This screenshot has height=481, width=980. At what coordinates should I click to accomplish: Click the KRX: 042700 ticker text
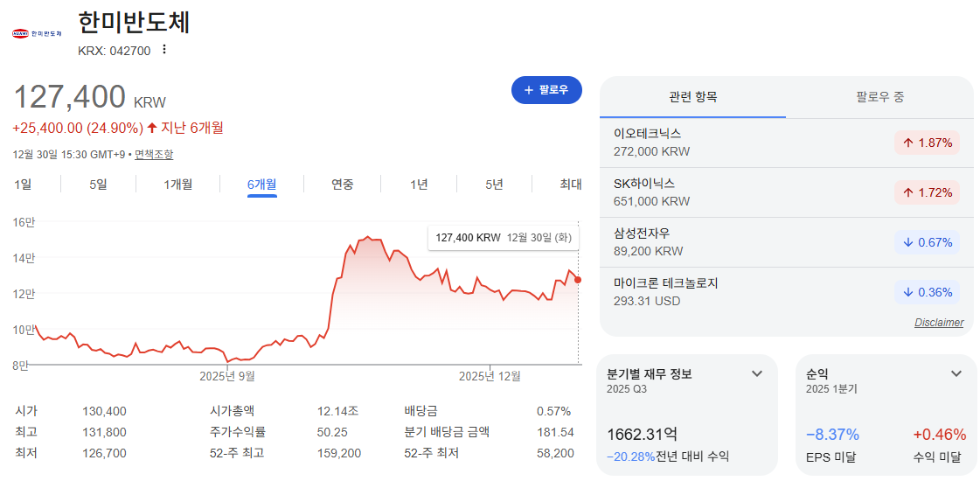point(115,52)
